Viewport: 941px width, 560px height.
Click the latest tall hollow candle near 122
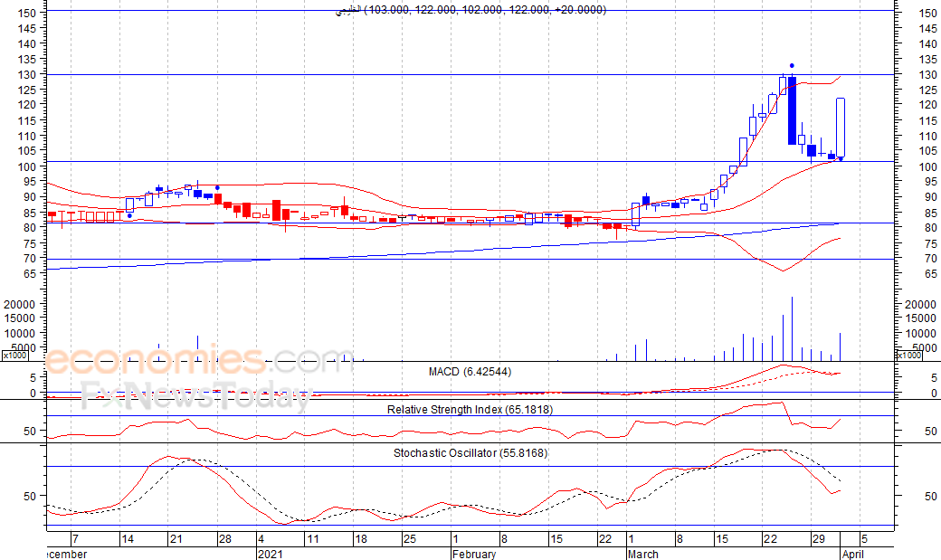click(x=841, y=128)
